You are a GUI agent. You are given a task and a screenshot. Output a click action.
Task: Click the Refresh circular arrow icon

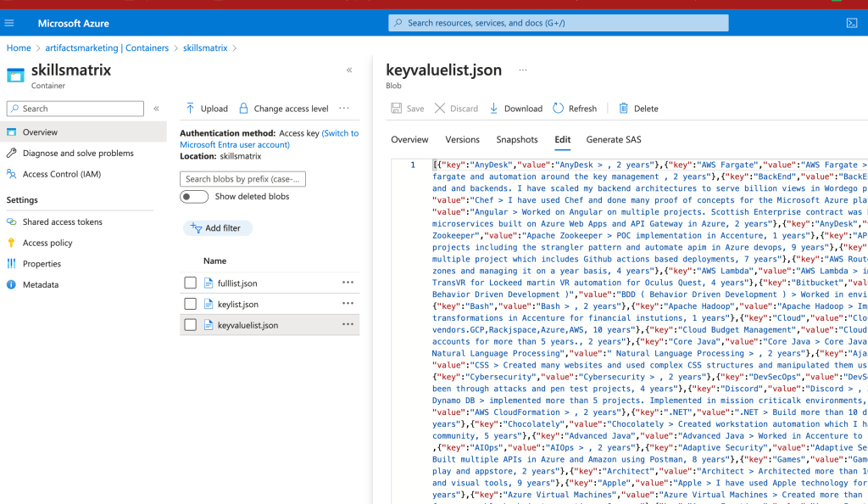coord(558,108)
